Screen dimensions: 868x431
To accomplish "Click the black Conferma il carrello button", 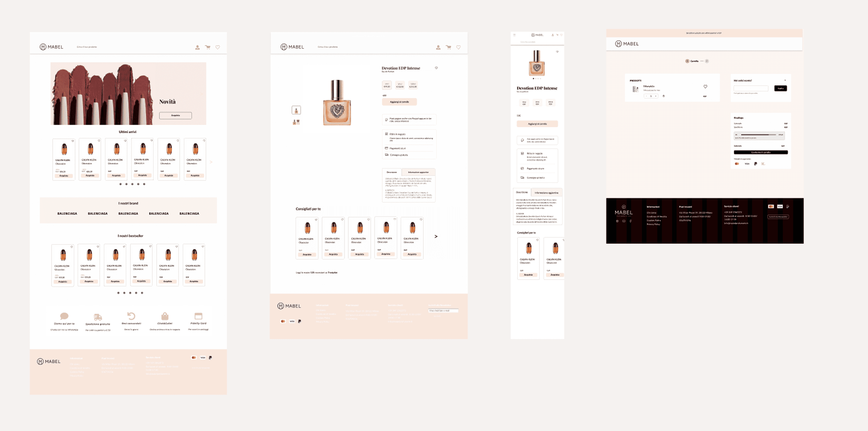I will pos(760,152).
